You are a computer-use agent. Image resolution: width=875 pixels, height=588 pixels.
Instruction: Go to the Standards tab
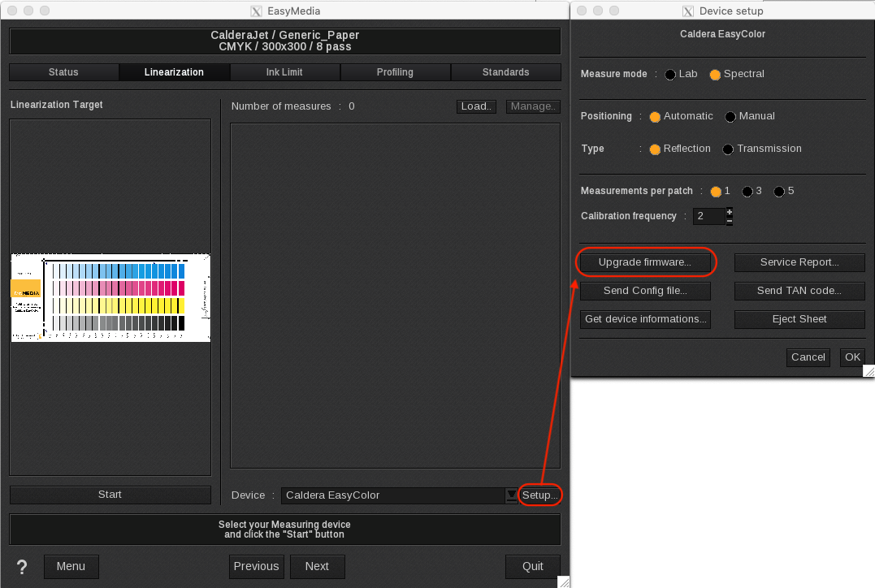pos(505,72)
